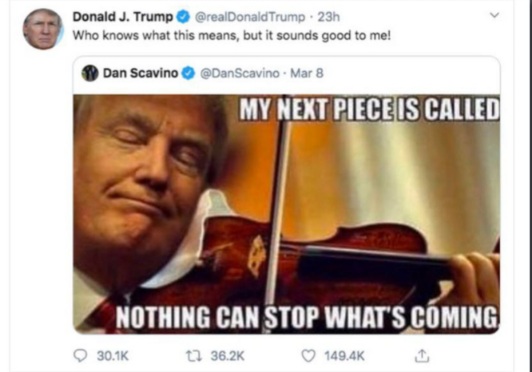Visit the @realDonaldTrump handle
This screenshot has width=532, height=372.
tap(250, 17)
